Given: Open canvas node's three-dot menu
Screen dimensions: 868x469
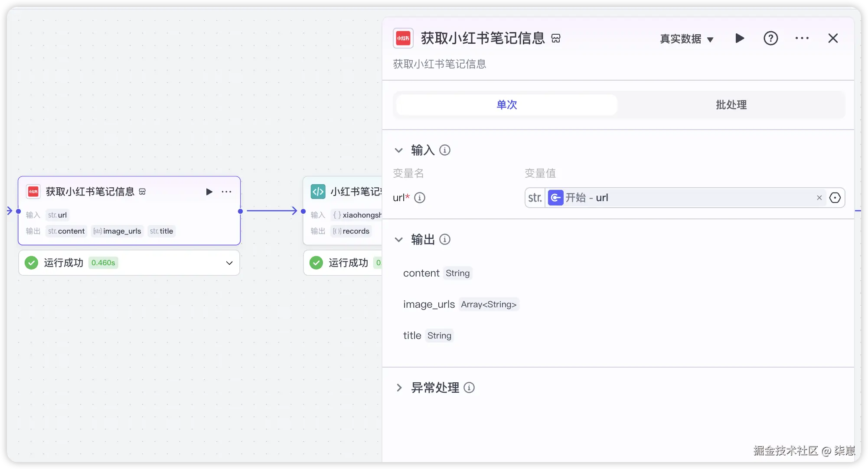Looking at the screenshot, I should pos(226,192).
